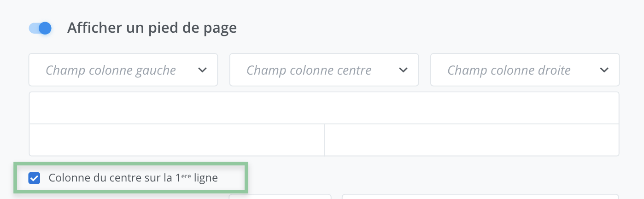Screen dimensions: 644x199
Task: Click the "Afficher un pied de page" heading text
Action: coord(152,28)
